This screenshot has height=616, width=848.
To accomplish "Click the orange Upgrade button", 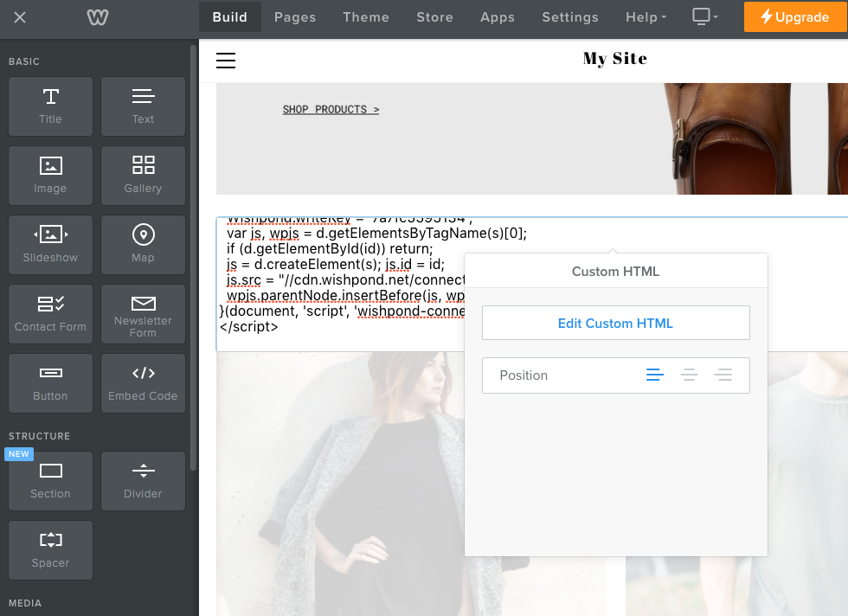I will [x=795, y=16].
